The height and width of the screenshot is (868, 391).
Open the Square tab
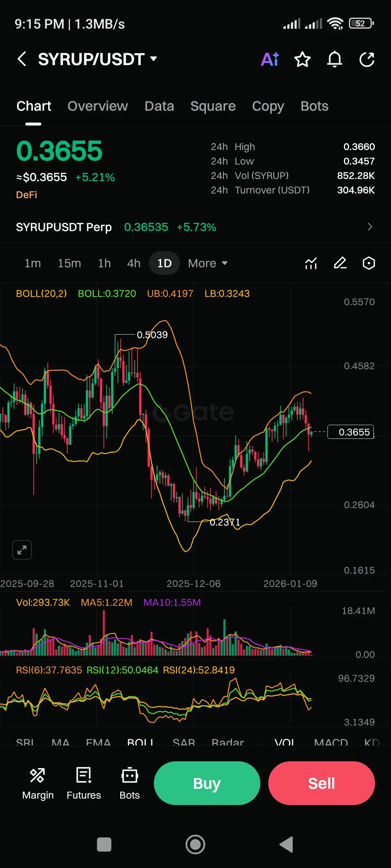tap(213, 106)
